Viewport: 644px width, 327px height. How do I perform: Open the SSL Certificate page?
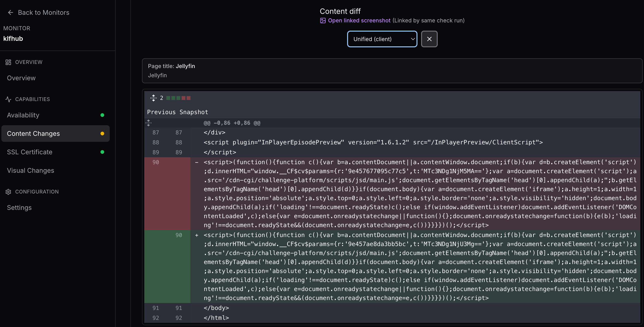pyautogui.click(x=30, y=152)
